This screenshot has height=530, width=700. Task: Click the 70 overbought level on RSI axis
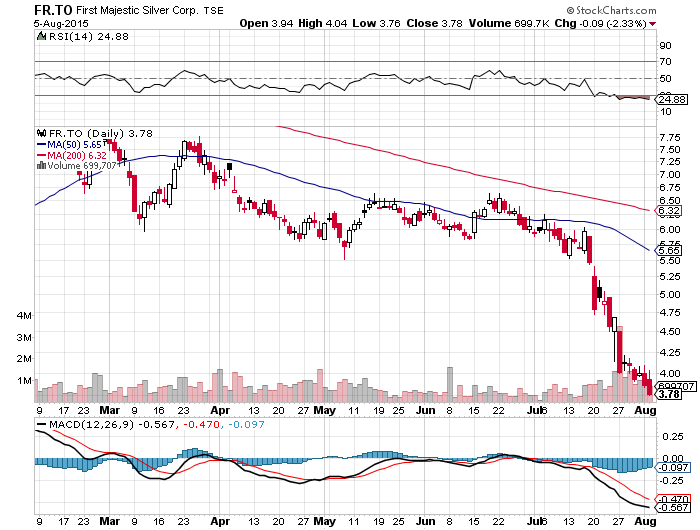click(x=665, y=62)
